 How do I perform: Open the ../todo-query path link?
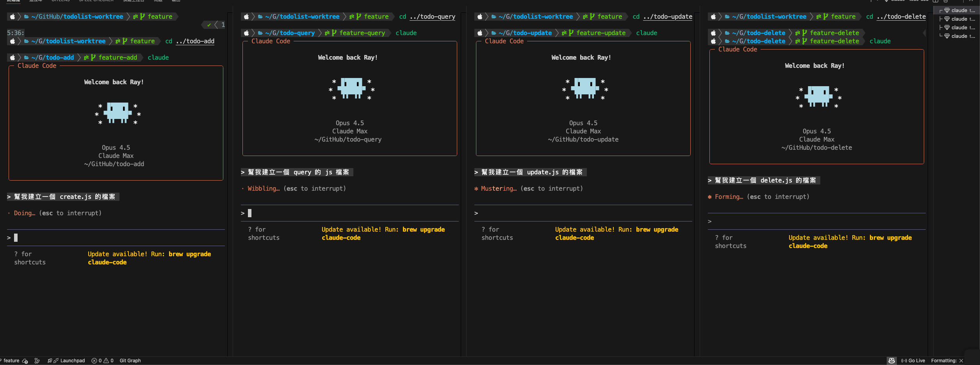432,17
